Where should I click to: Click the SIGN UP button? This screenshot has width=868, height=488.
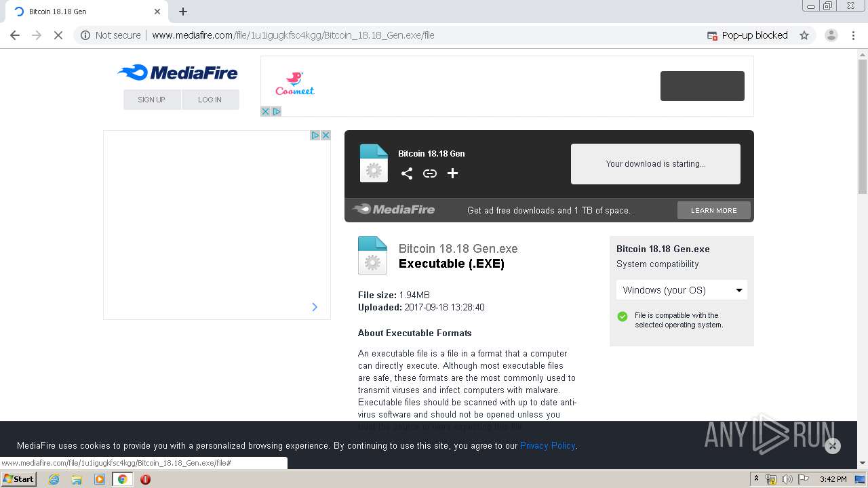coord(152,100)
